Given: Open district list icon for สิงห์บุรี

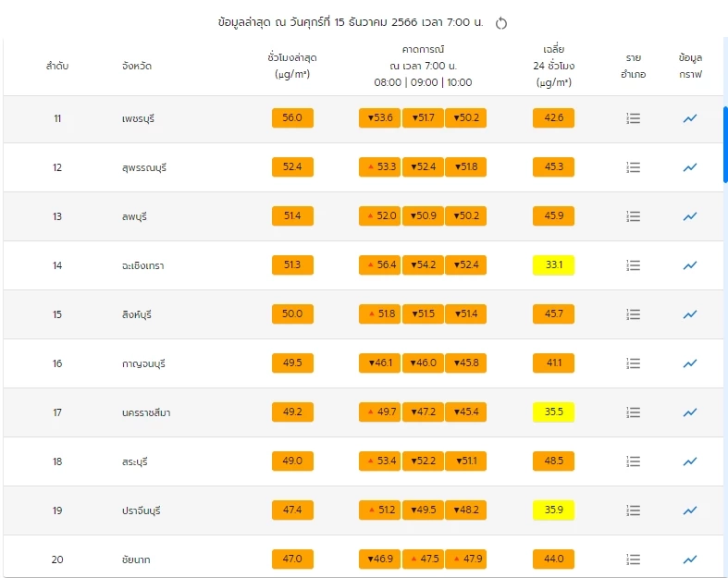Looking at the screenshot, I should point(634,314).
